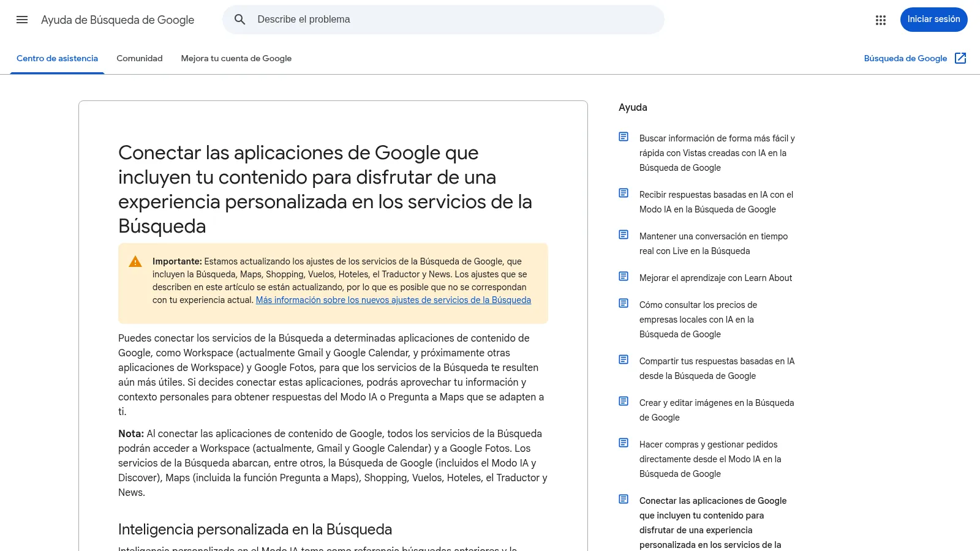Screen dimensions: 980x551
Task: Open Mejora tu cuenta de Google tab
Action: (x=236, y=58)
